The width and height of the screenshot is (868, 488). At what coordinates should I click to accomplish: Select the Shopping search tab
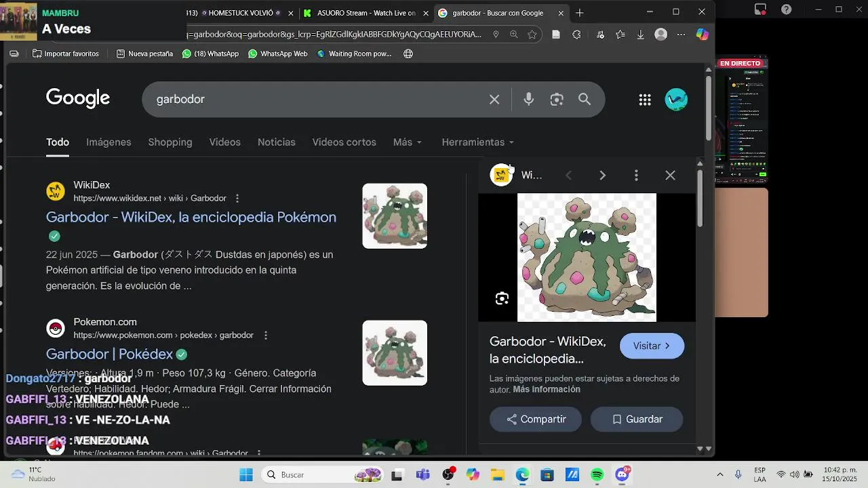click(x=170, y=142)
